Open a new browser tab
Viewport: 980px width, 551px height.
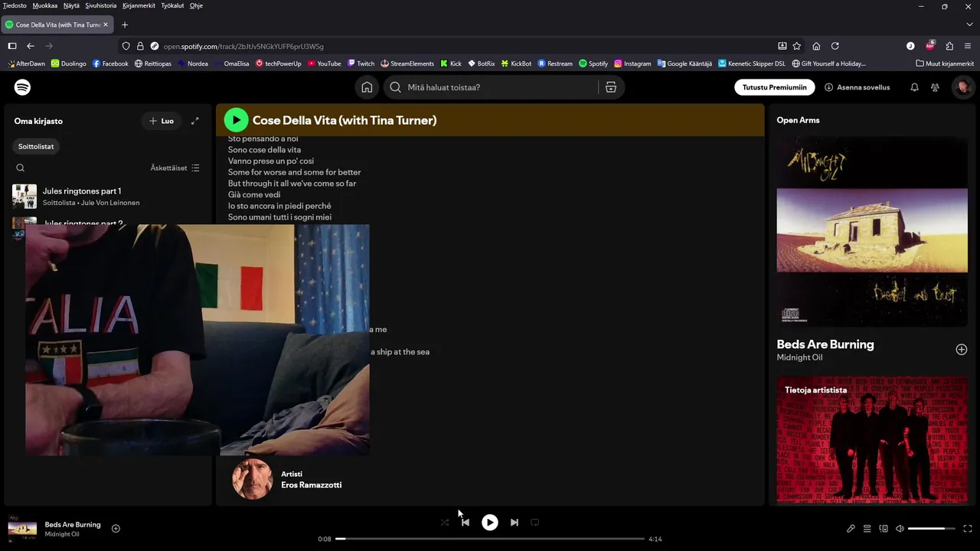(125, 24)
